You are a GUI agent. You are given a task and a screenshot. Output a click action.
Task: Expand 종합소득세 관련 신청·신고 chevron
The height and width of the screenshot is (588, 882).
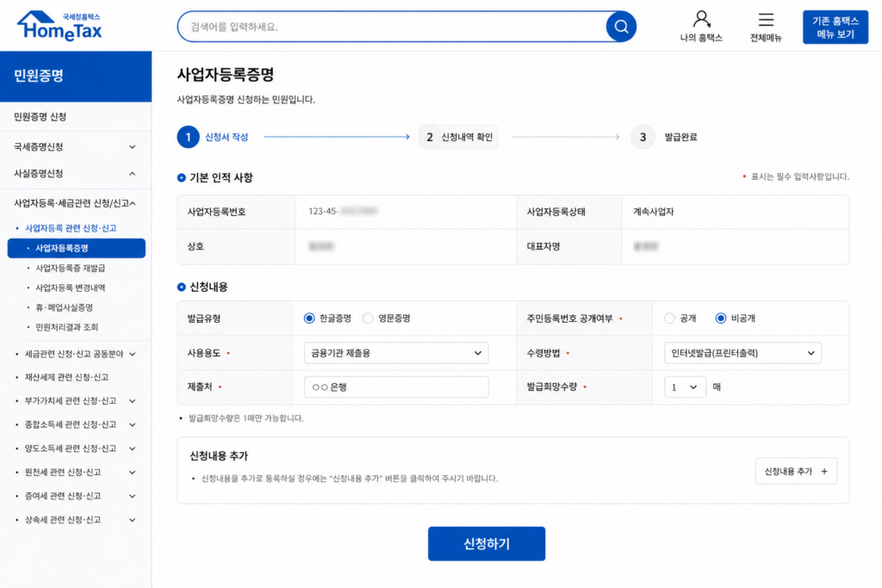[132, 424]
